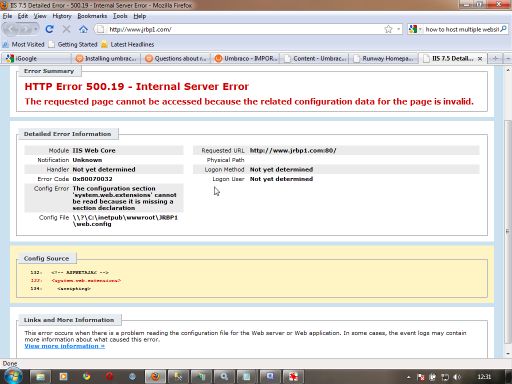
Task: Switch to the Installing umbraco tab
Action: [x=106, y=58]
